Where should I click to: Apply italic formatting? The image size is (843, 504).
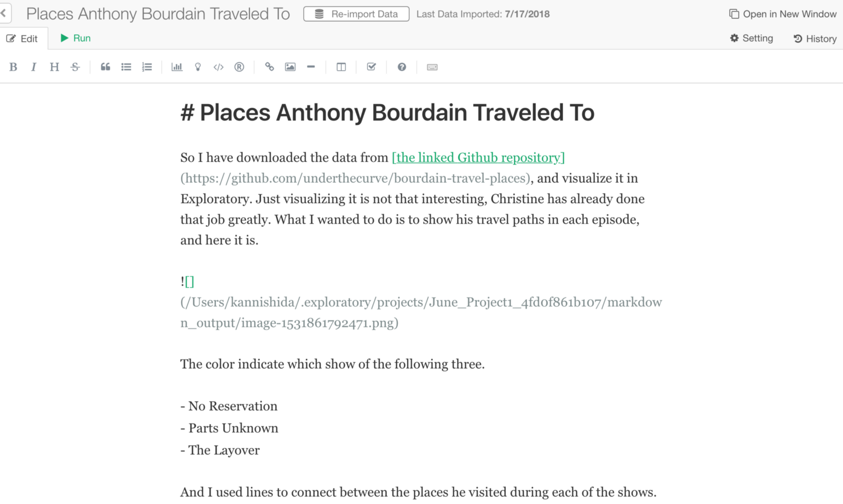pyautogui.click(x=34, y=67)
